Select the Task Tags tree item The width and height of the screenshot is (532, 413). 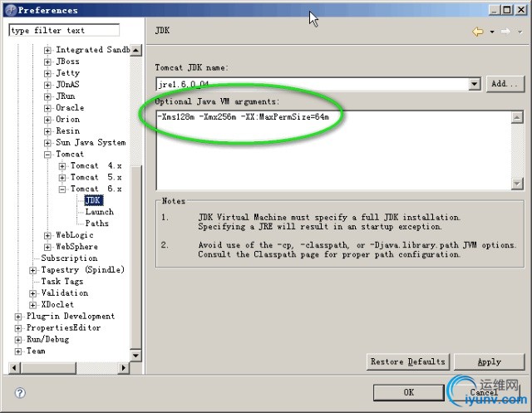[x=62, y=282]
